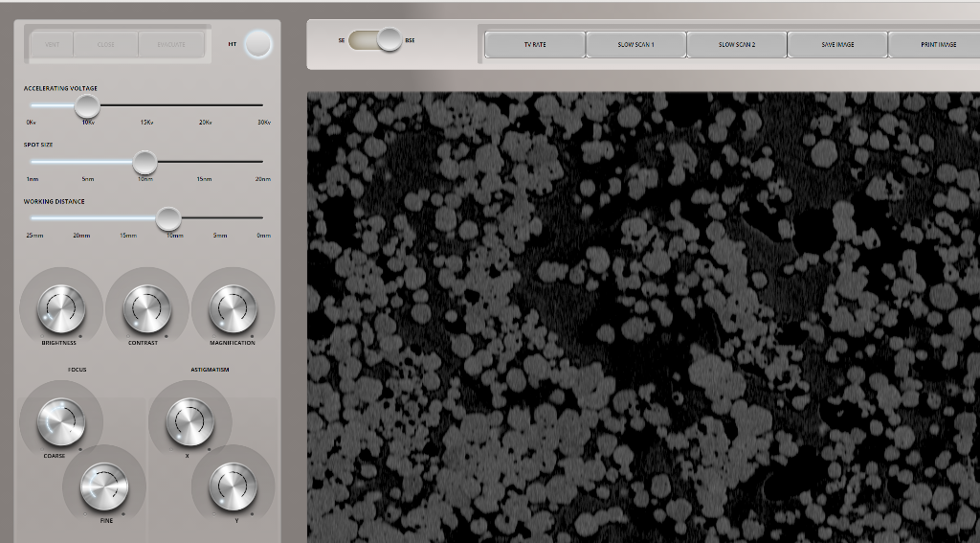Click the 0mm working distance mark
This screenshot has height=543, width=980.
[264, 236]
